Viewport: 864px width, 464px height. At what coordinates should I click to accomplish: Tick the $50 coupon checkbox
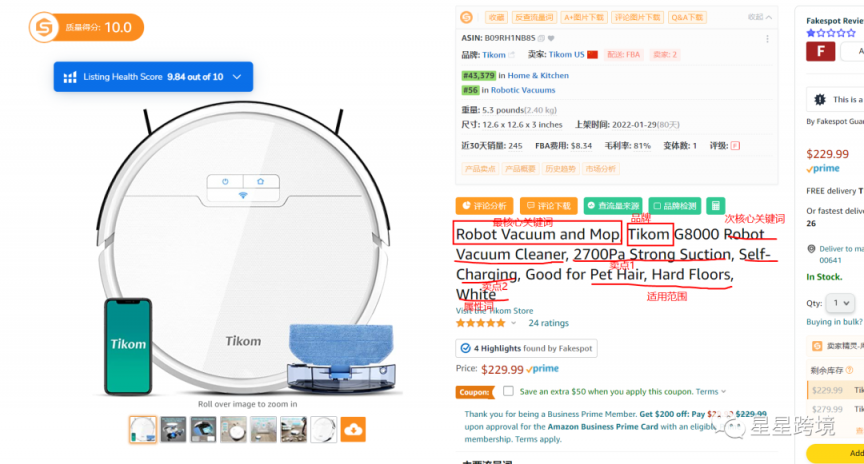(x=508, y=391)
